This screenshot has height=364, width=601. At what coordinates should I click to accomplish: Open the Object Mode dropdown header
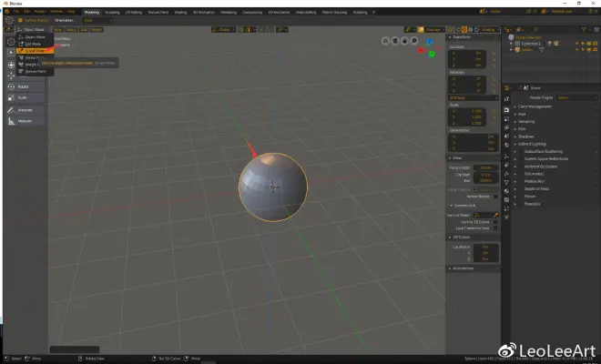click(32, 29)
